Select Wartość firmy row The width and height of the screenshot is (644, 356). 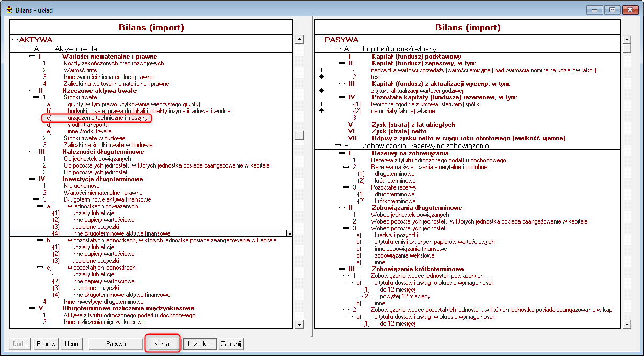click(x=80, y=70)
